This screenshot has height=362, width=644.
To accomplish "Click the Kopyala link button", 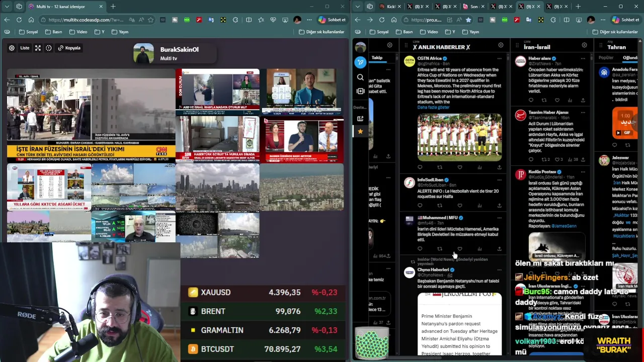I will tap(69, 48).
